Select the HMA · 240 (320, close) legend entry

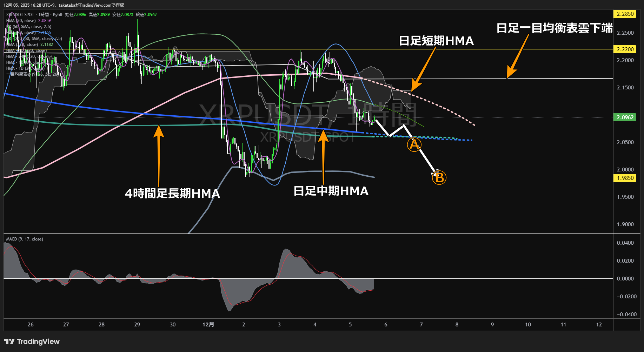27,56
